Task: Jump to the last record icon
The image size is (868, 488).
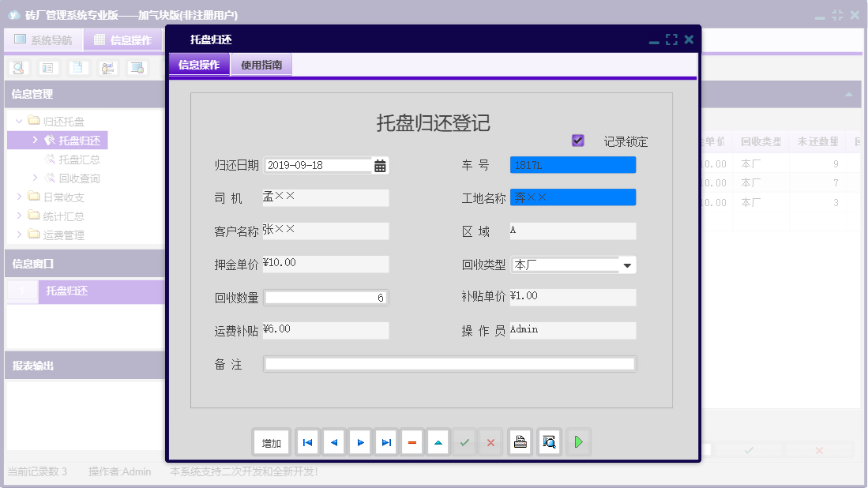Action: click(x=385, y=442)
